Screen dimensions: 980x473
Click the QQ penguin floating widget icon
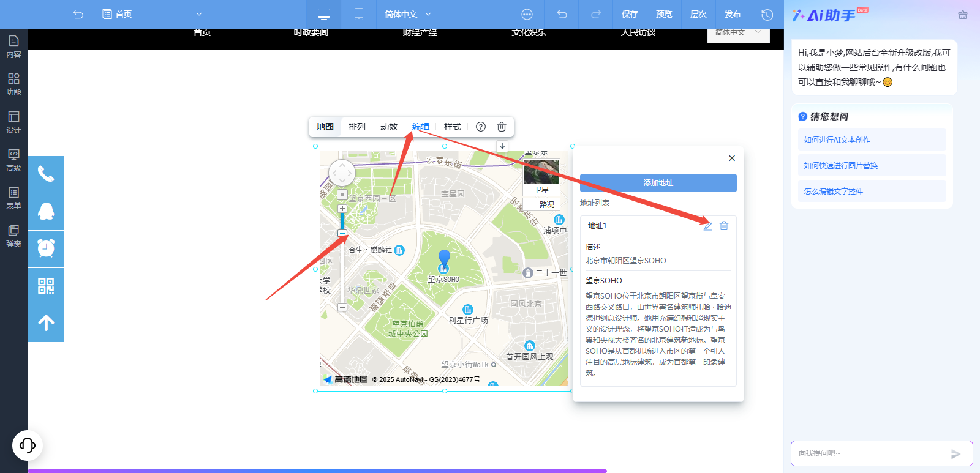(x=46, y=212)
